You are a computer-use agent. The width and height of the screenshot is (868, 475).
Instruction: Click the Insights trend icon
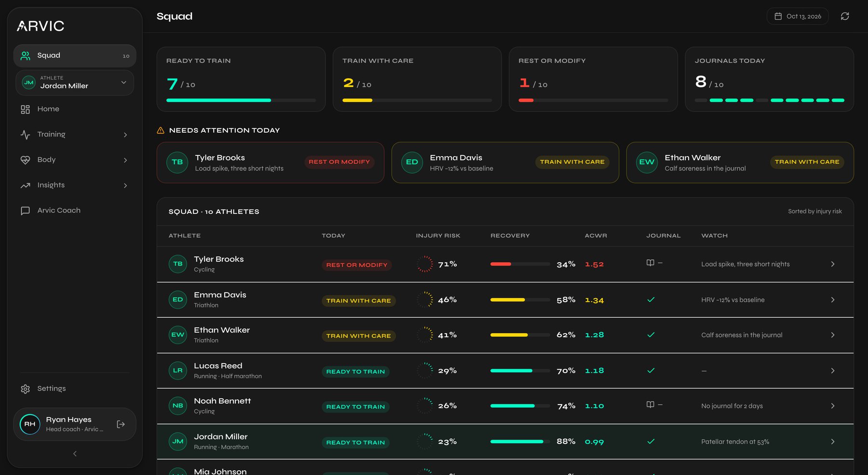click(x=26, y=185)
